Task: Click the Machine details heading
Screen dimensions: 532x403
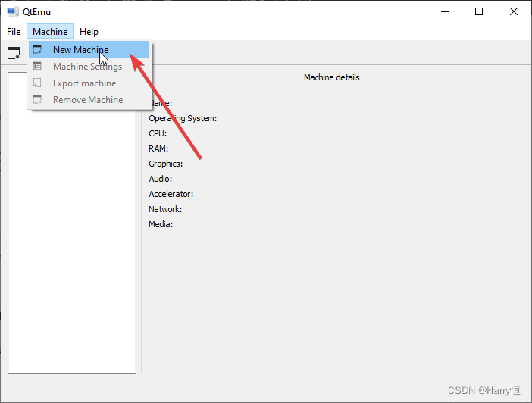Action: coord(331,77)
